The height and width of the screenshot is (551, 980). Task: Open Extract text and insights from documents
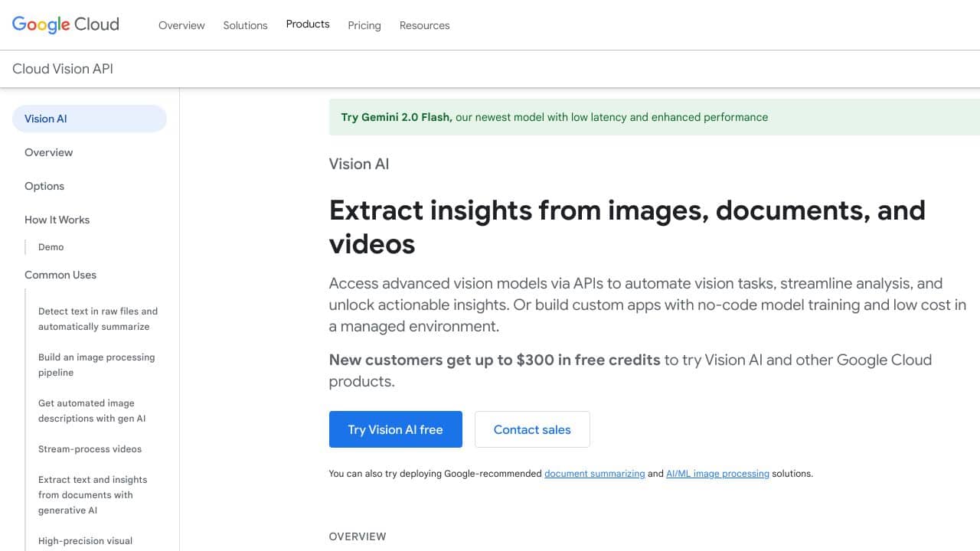coord(93,495)
